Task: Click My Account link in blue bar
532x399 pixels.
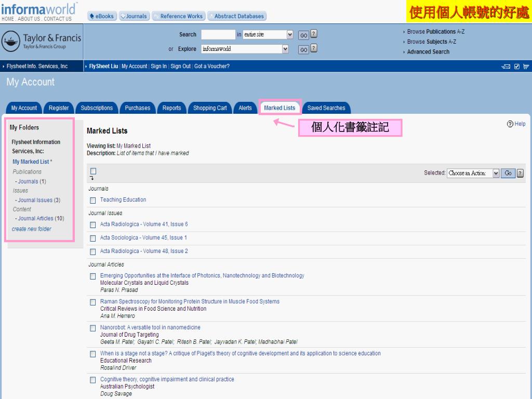Action: point(135,66)
